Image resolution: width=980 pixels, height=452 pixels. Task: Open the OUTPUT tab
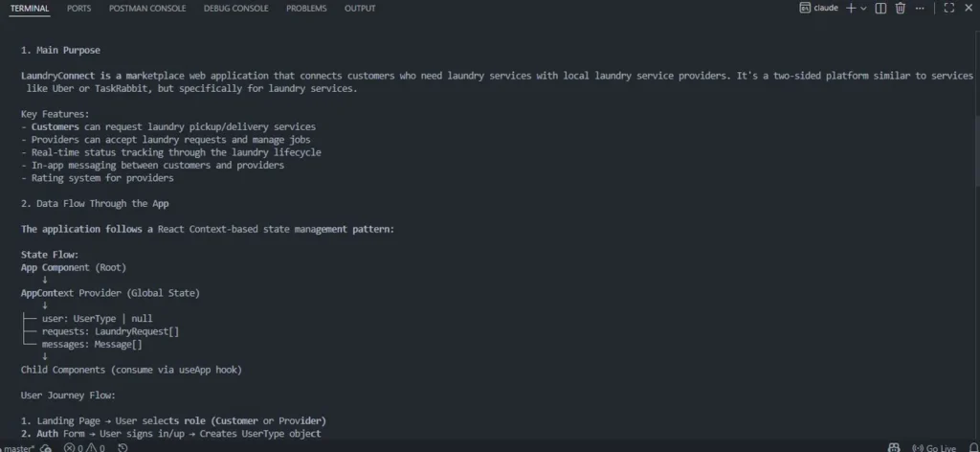[360, 9]
